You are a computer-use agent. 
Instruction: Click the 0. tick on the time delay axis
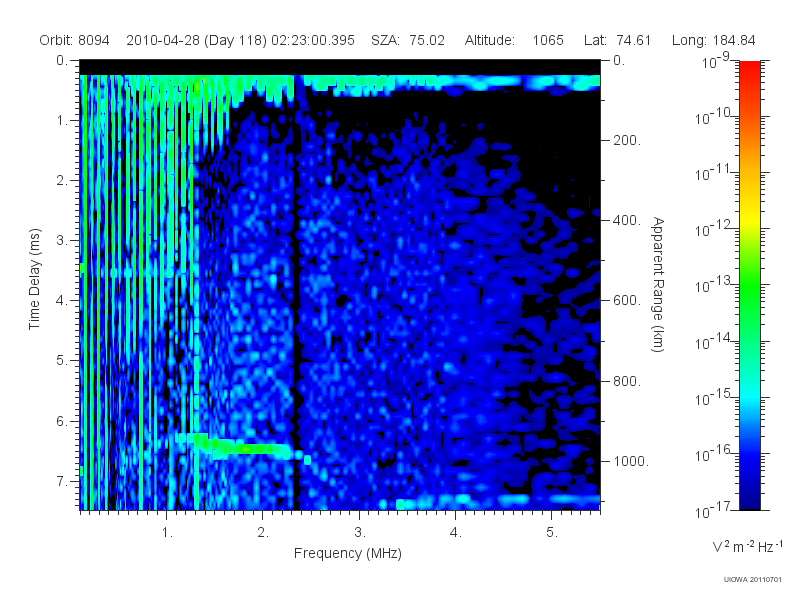[x=62, y=61]
